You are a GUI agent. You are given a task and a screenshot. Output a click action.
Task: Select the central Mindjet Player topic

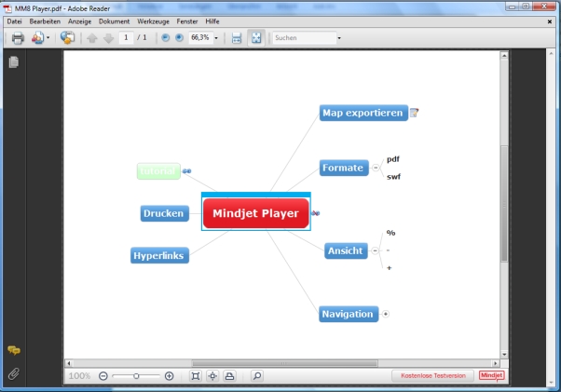256,213
